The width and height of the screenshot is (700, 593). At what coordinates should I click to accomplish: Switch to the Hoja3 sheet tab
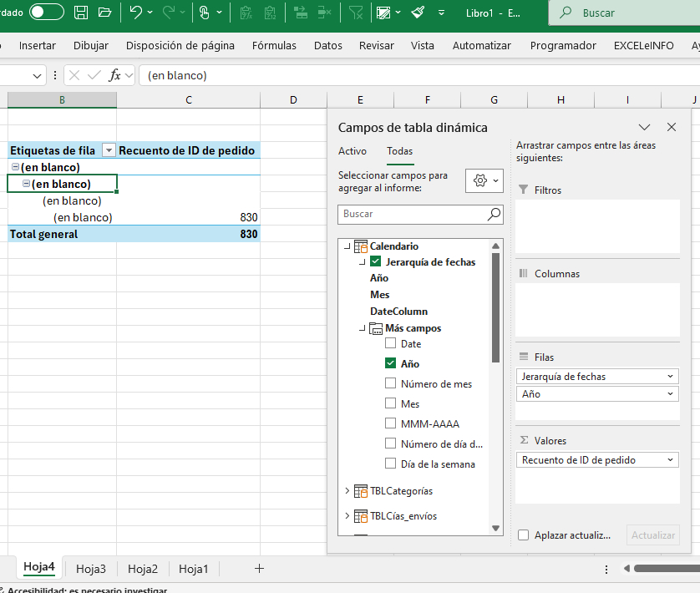(x=91, y=569)
